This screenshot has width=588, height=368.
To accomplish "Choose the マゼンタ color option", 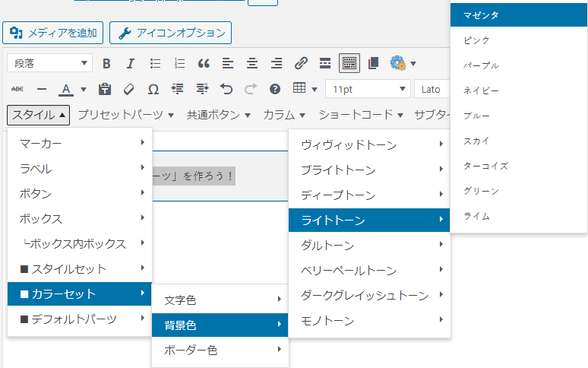I will 519,15.
